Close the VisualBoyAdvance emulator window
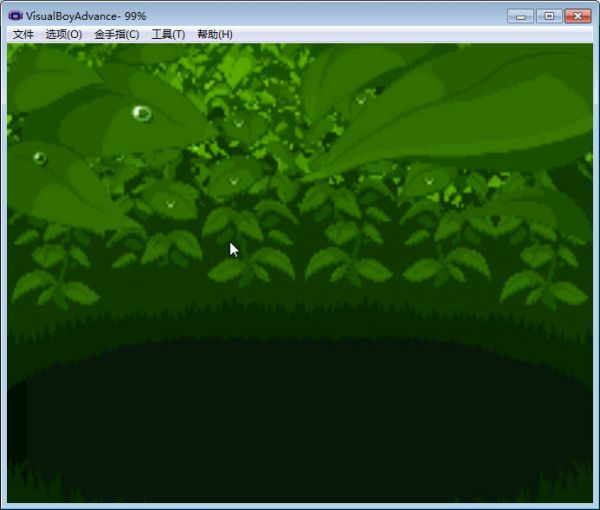This screenshot has width=600, height=510. click(x=577, y=16)
